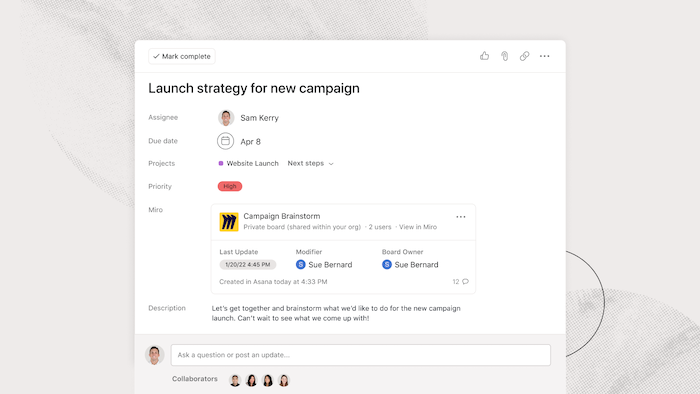The image size is (700, 394).
Task: Click the purple Website Launch color square
Action: [x=221, y=163]
